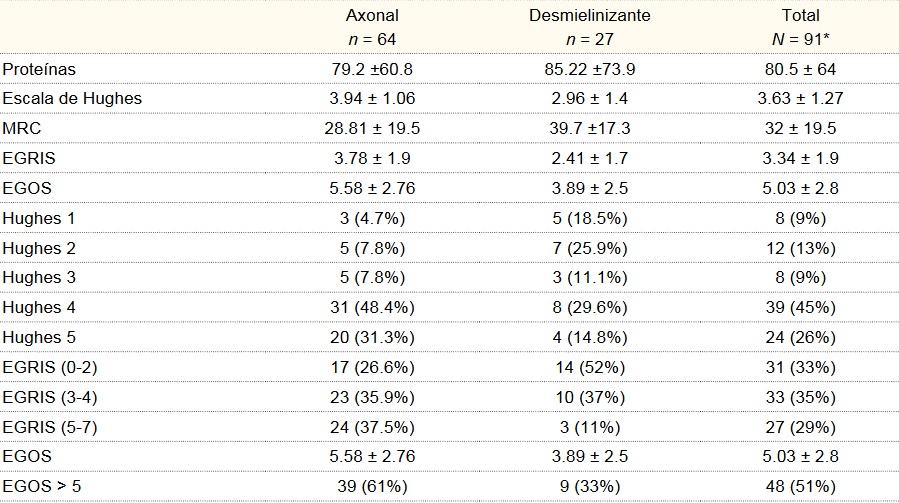Click the "31 (48.4%)" cell for Hughes 4
The height and width of the screenshot is (503, 899).
point(372,308)
